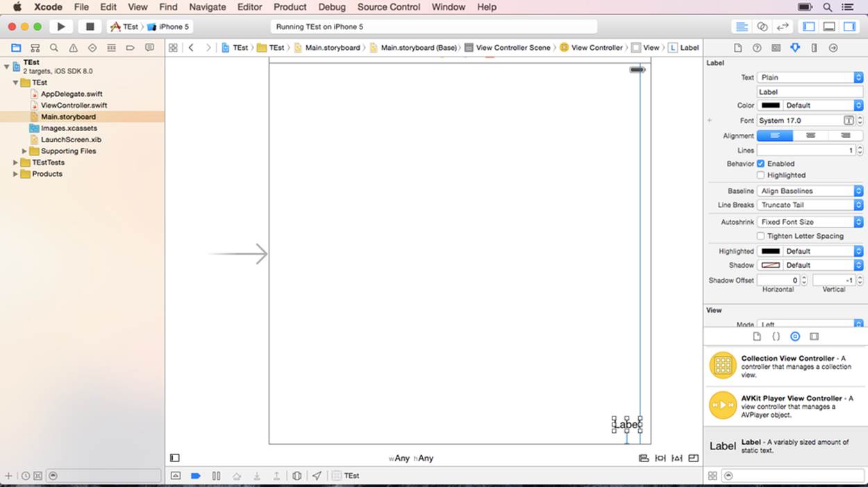Image resolution: width=868 pixels, height=487 pixels.
Task: Select the Attributes inspector
Action: 795,48
